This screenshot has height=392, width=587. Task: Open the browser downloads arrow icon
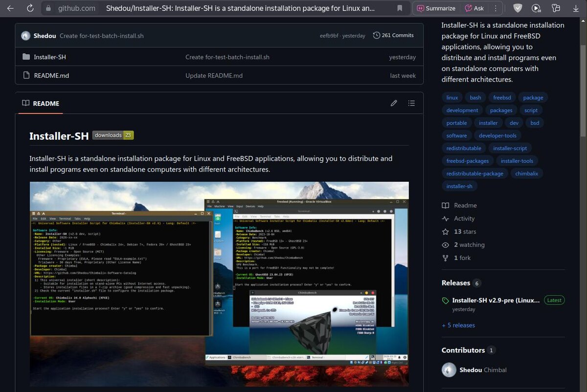pos(575,8)
